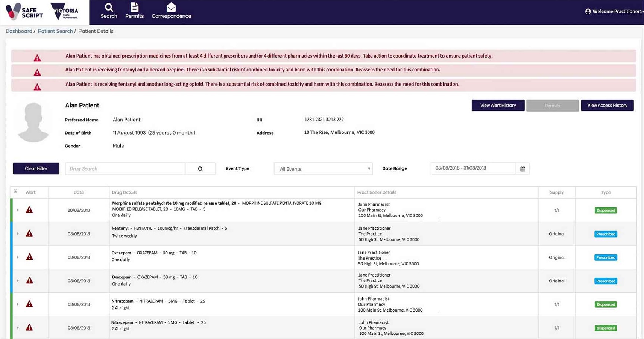Click the gender value Male
The height and width of the screenshot is (339, 644).
tap(118, 146)
